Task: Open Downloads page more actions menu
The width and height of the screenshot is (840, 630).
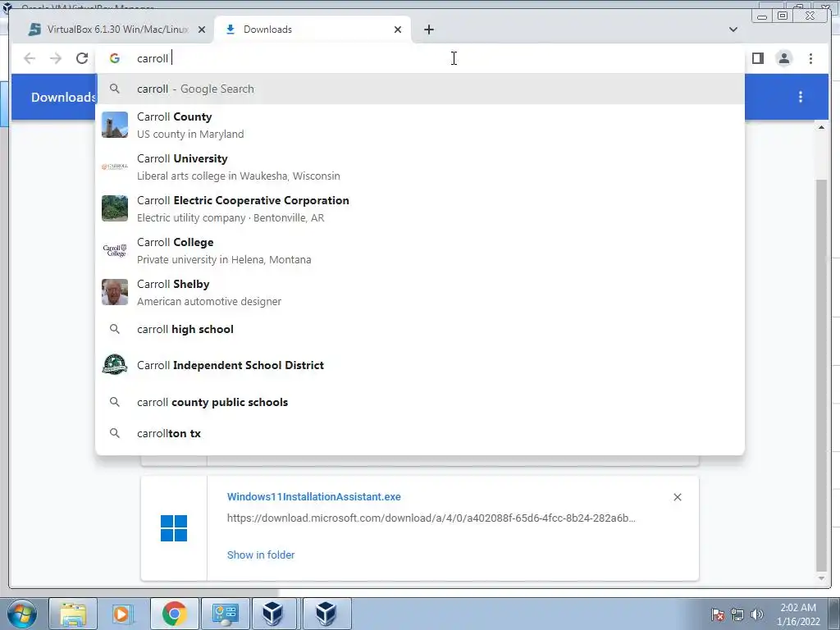Action: point(801,97)
